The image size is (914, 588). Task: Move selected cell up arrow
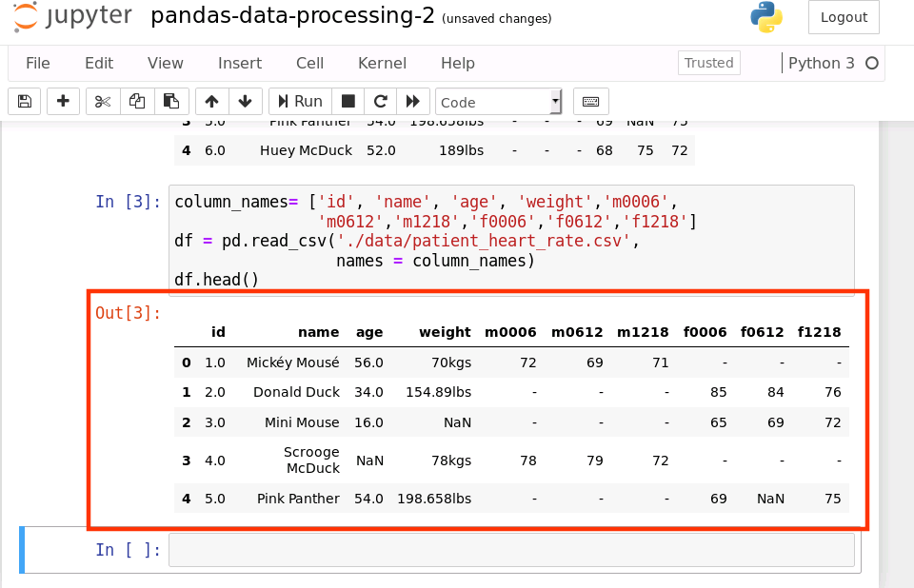tap(211, 101)
